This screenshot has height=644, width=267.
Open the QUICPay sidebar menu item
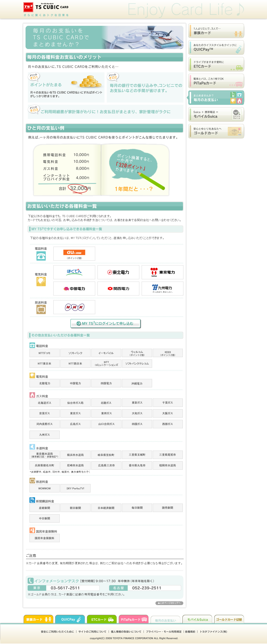point(216,47)
